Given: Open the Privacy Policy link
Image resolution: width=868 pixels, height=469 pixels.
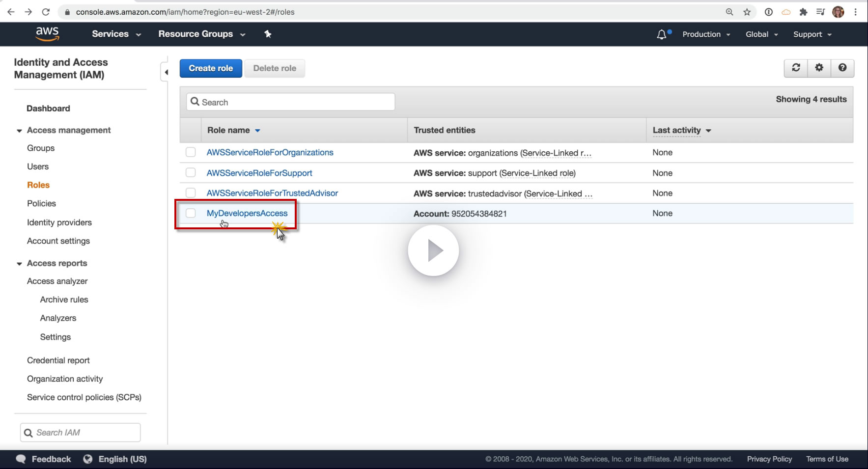Looking at the screenshot, I should tap(769, 459).
